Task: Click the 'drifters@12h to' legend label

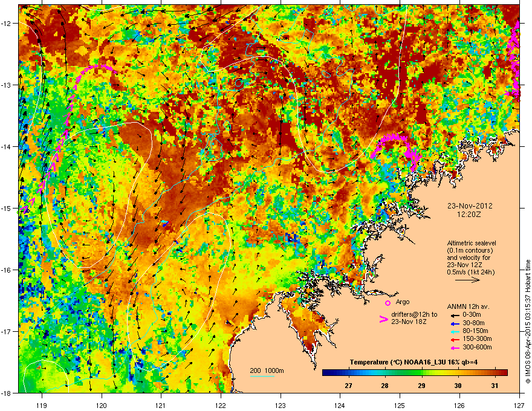Action: (x=414, y=314)
